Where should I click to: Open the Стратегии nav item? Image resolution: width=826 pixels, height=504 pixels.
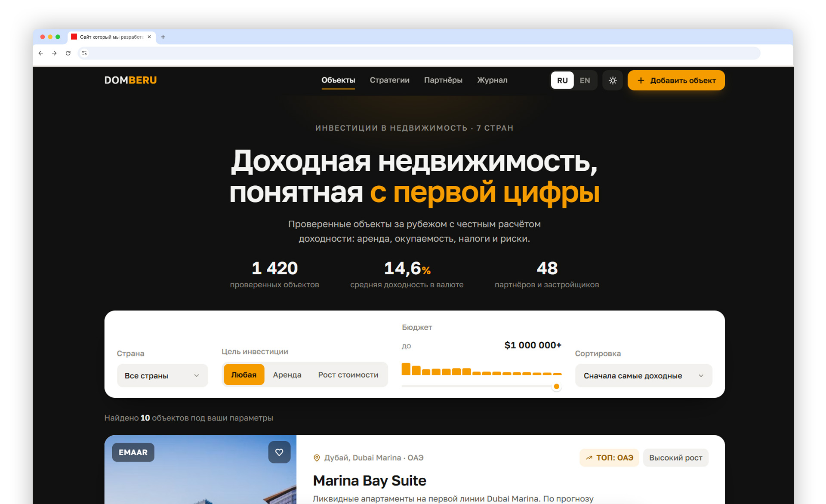coord(389,80)
